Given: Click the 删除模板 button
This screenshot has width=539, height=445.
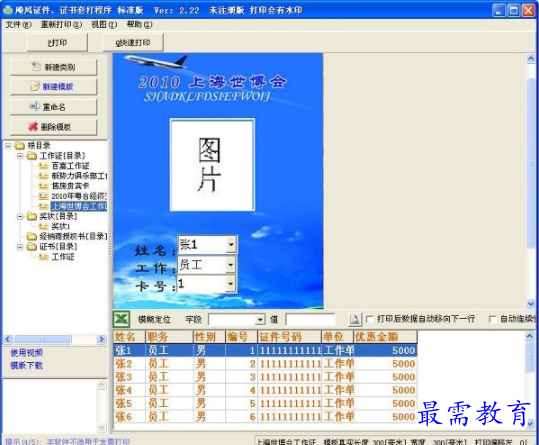Looking at the screenshot, I should tap(54, 127).
